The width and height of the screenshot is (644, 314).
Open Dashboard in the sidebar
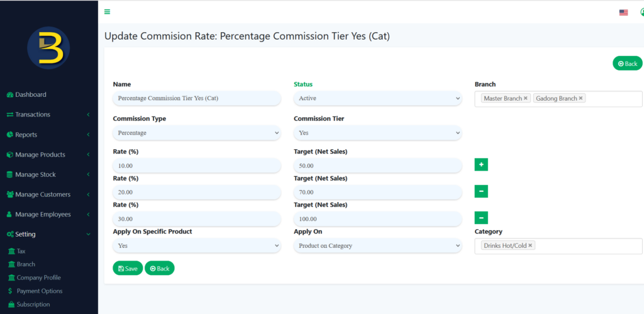pos(30,94)
